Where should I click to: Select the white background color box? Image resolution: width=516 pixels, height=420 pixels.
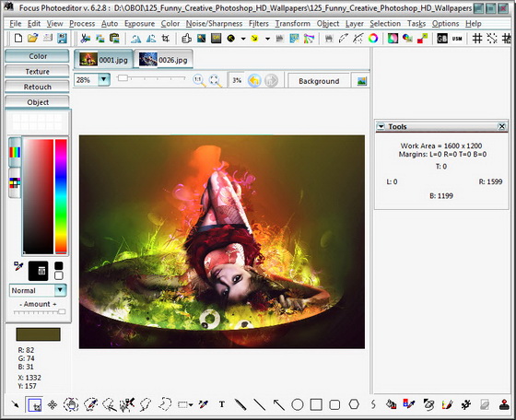(x=59, y=275)
